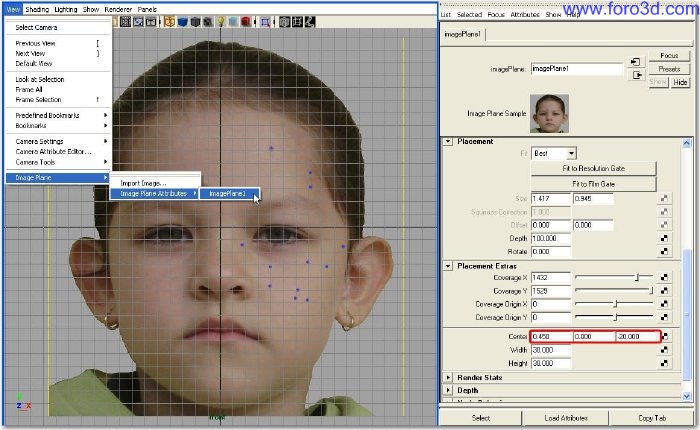Toggle the grid display icon in viewport toolbar

tap(125, 21)
